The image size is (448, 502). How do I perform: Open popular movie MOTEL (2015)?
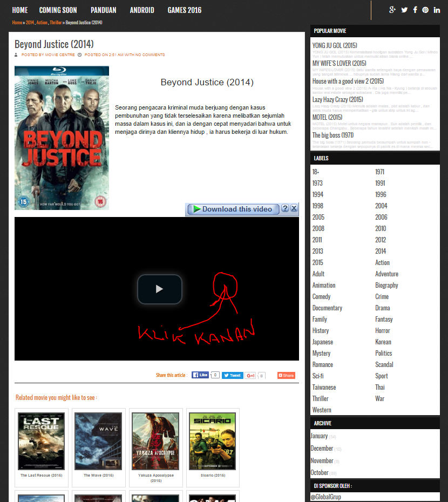pyautogui.click(x=327, y=117)
